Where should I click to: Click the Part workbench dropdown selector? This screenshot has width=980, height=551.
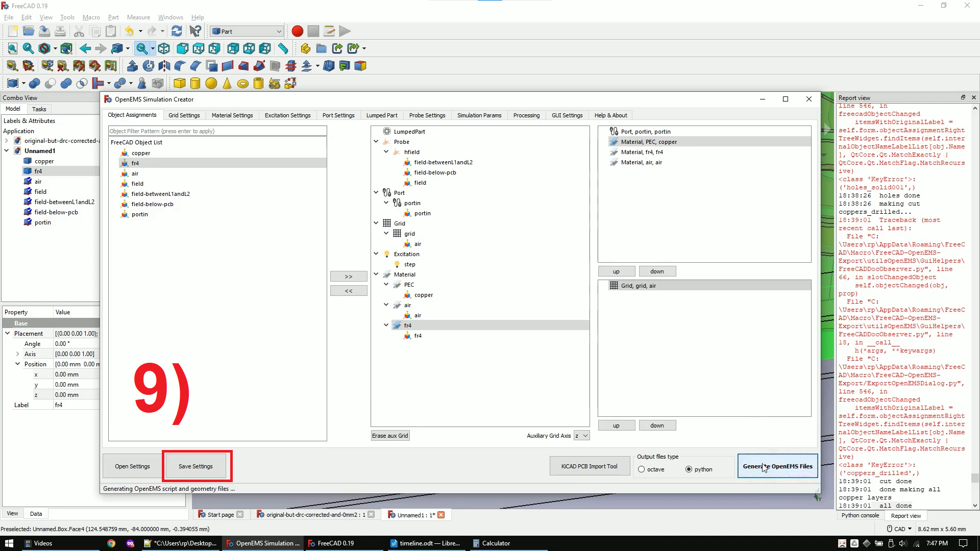tap(245, 31)
